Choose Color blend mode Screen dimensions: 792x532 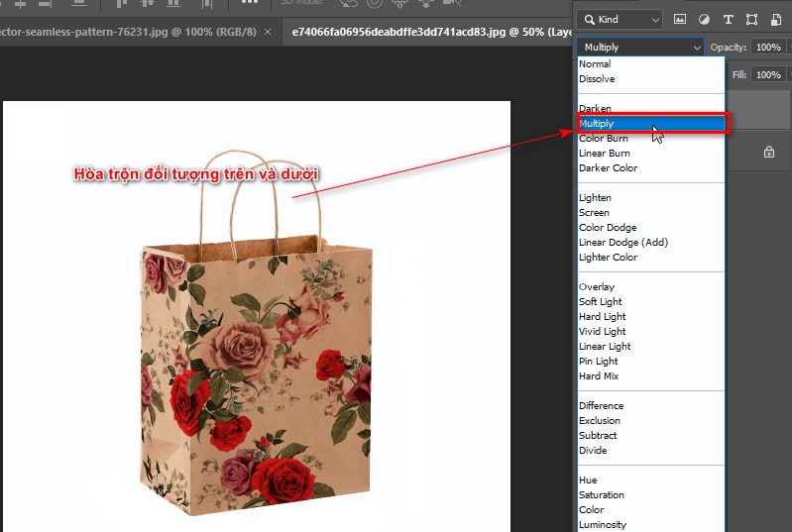pyautogui.click(x=651, y=510)
